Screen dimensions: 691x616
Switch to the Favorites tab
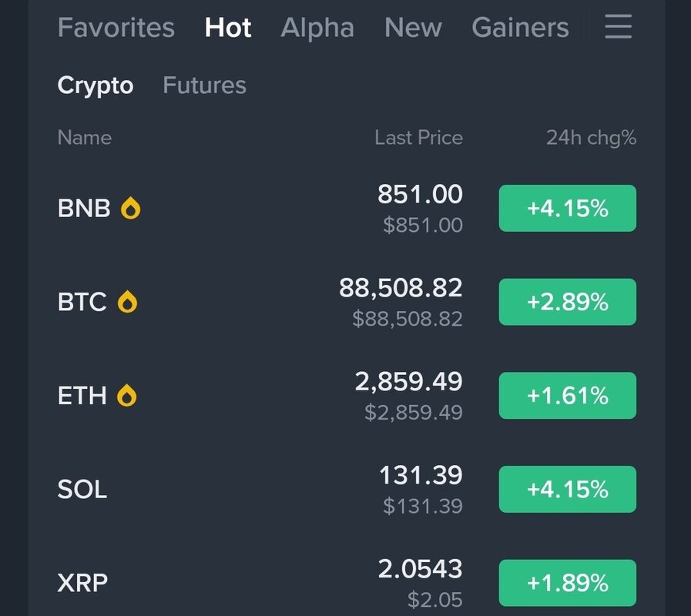click(x=116, y=28)
